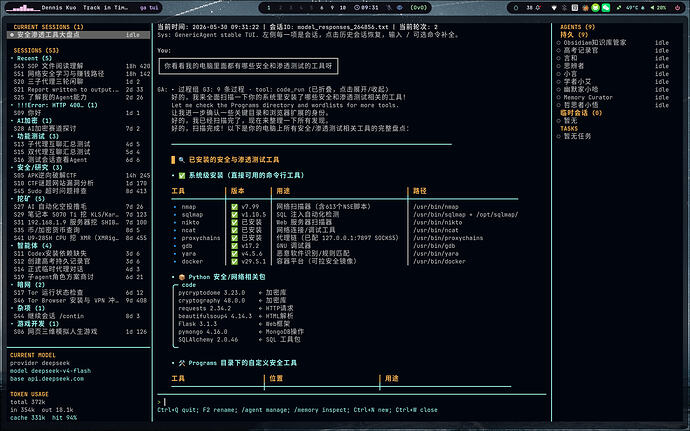The width and height of the screenshot is (690, 431).
Task: Click the green check icon in yara row
Action: coord(234,254)
